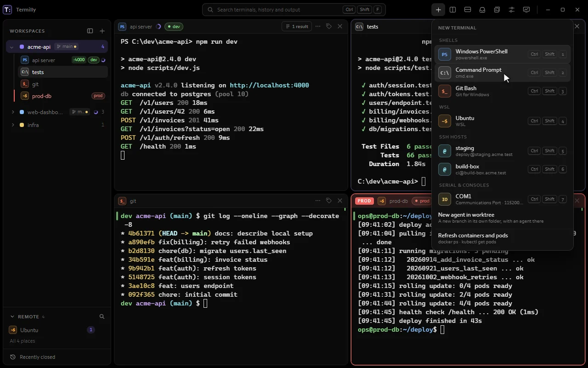The height and width of the screenshot is (368, 588).
Task: Collapse the Remote section
Action: 13,316
